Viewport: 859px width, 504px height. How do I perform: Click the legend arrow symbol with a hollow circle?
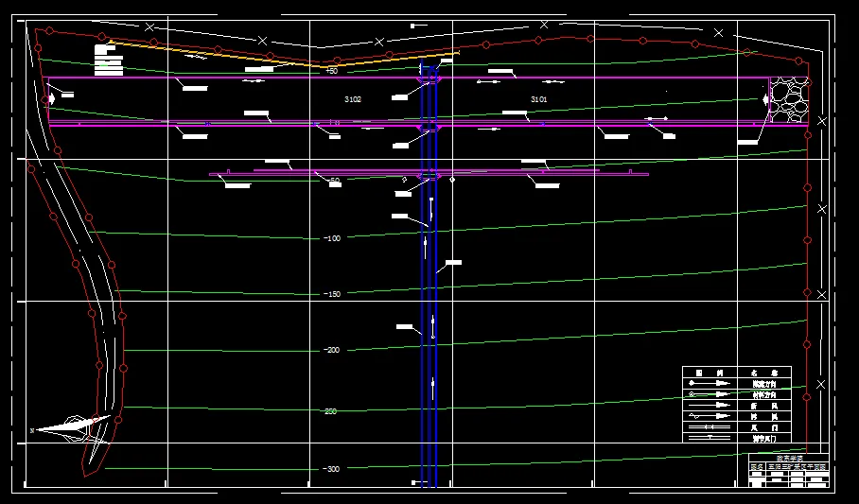click(710, 394)
